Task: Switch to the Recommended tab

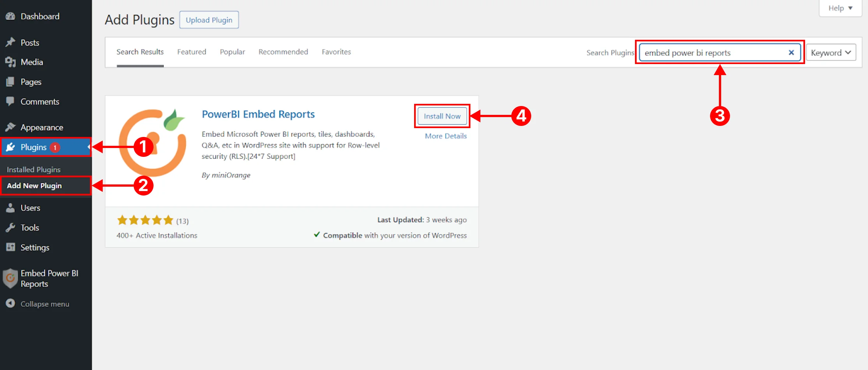Action: point(283,52)
